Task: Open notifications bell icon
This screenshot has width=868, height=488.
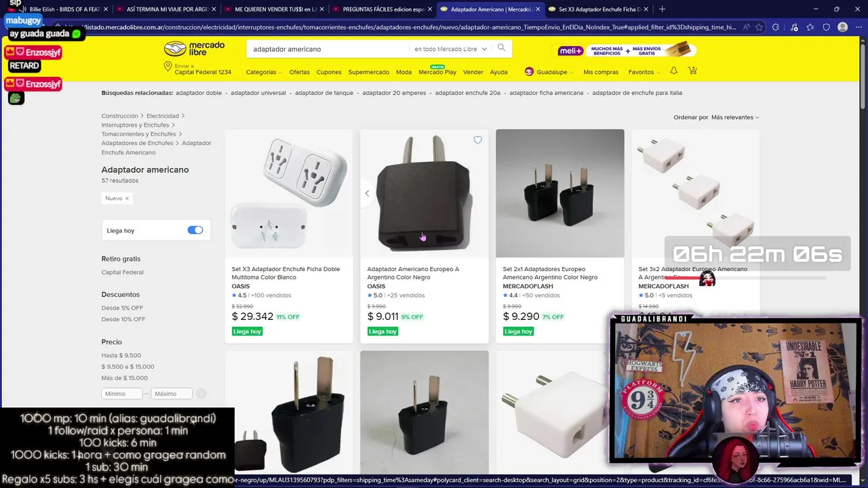Action: pos(673,71)
